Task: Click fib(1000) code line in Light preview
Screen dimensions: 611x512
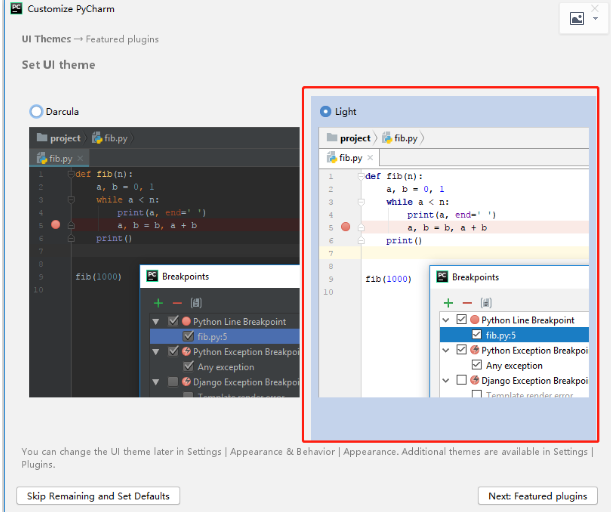Action: 388,279
